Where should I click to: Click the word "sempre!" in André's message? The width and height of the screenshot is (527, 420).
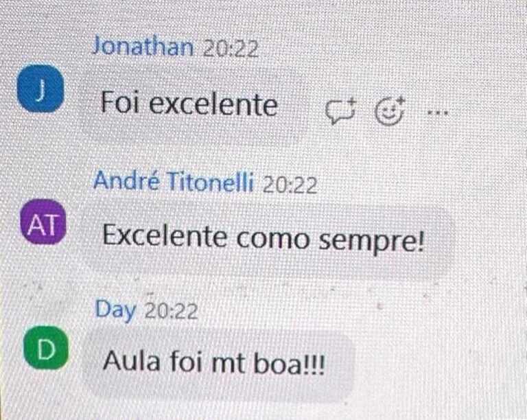(x=371, y=241)
